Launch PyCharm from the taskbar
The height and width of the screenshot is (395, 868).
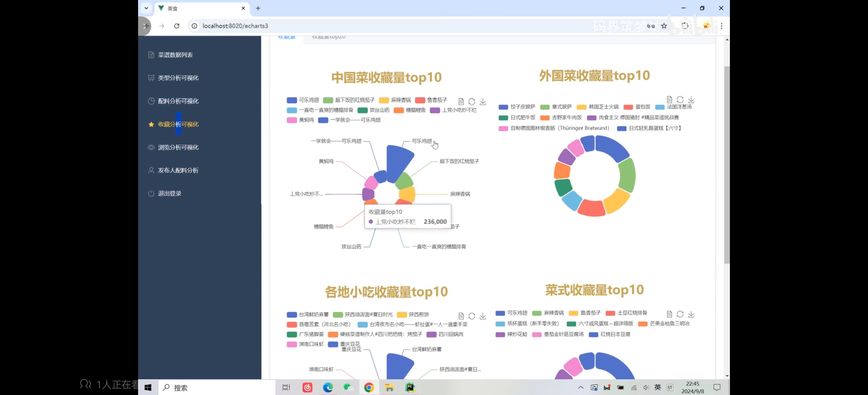pos(410,387)
